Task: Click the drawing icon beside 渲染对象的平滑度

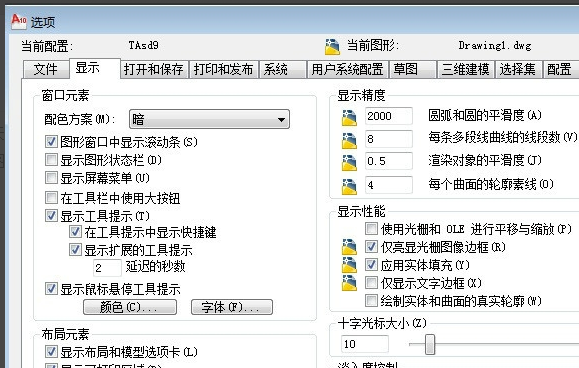Action: click(349, 163)
